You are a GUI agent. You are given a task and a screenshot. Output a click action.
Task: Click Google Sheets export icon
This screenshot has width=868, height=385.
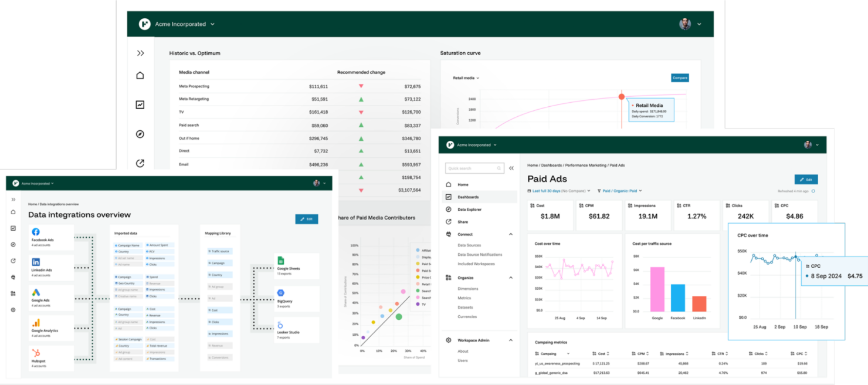[281, 261]
